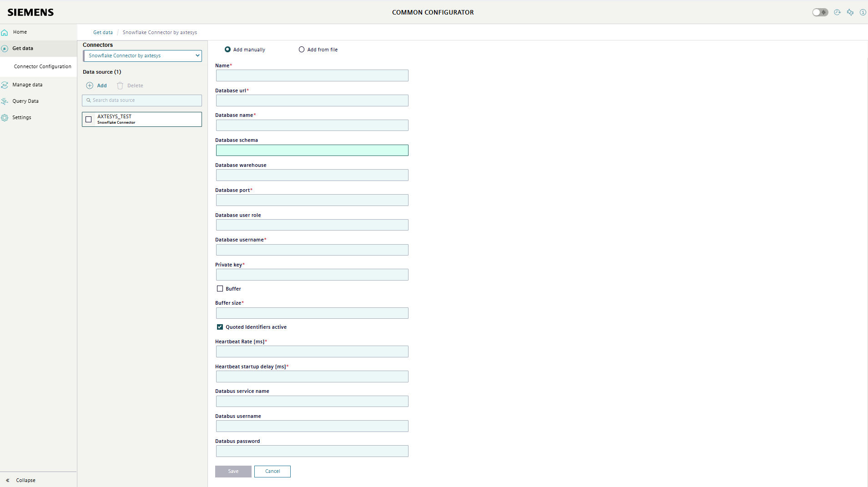Click the Query Data sidebar icon
Viewport: 868px width, 487px height.
(x=5, y=101)
